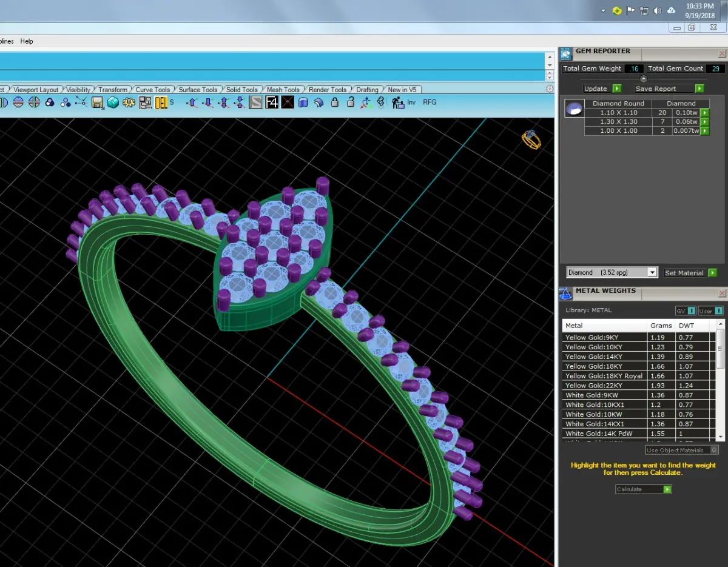Click the Calculate button
The image size is (728, 567).
pos(644,489)
